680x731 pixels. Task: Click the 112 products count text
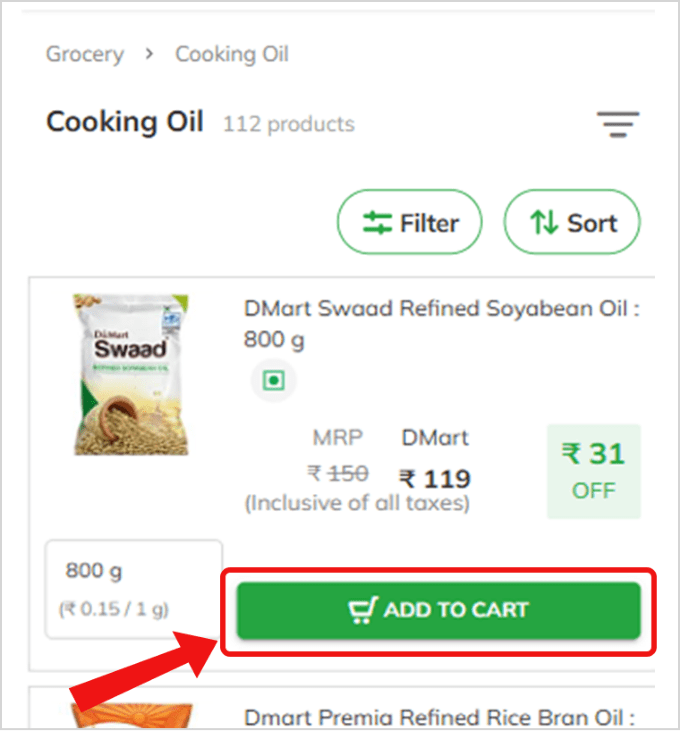(289, 125)
